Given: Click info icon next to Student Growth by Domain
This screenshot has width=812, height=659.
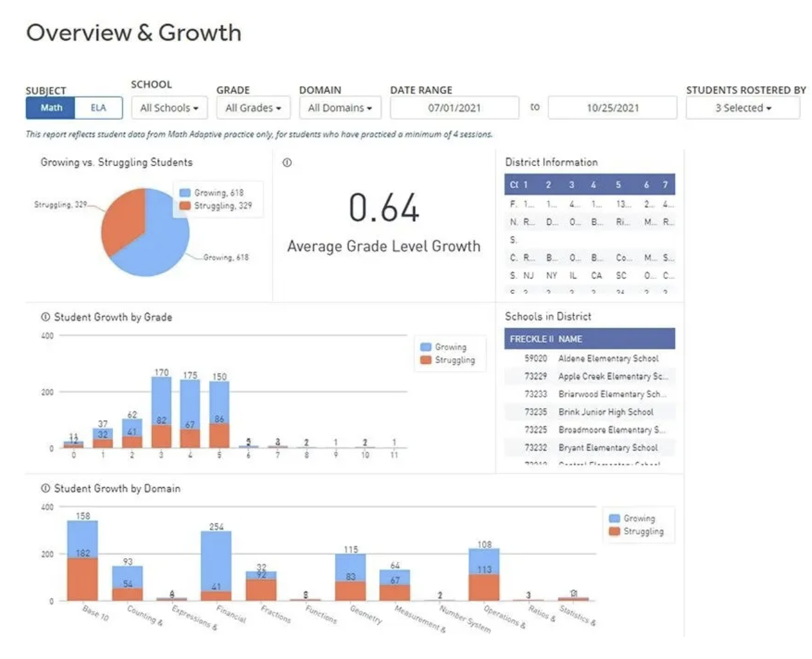Looking at the screenshot, I should point(45,488).
